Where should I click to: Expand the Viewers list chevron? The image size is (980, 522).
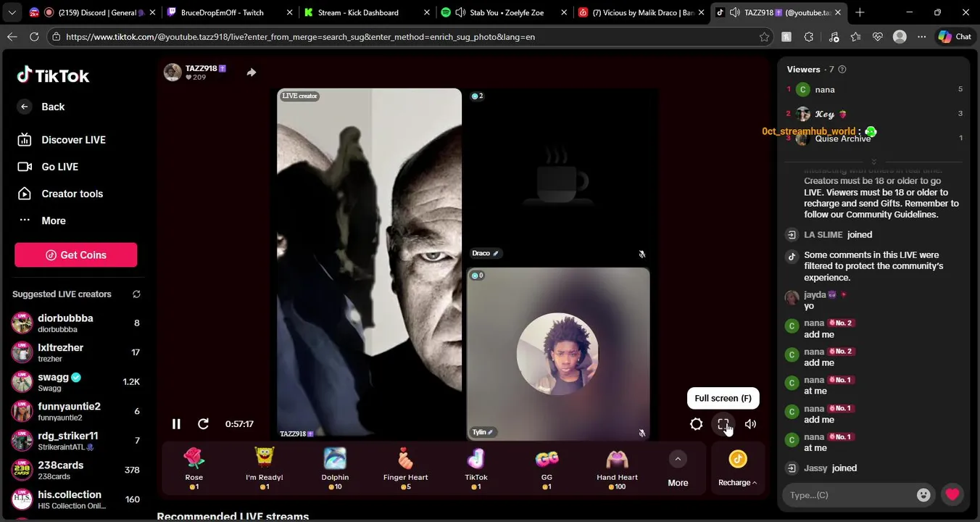873,161
